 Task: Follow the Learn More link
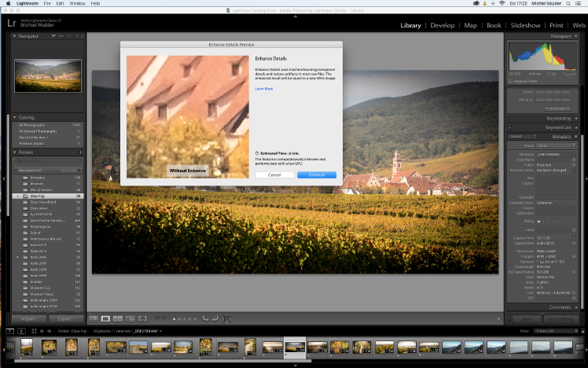click(x=264, y=89)
